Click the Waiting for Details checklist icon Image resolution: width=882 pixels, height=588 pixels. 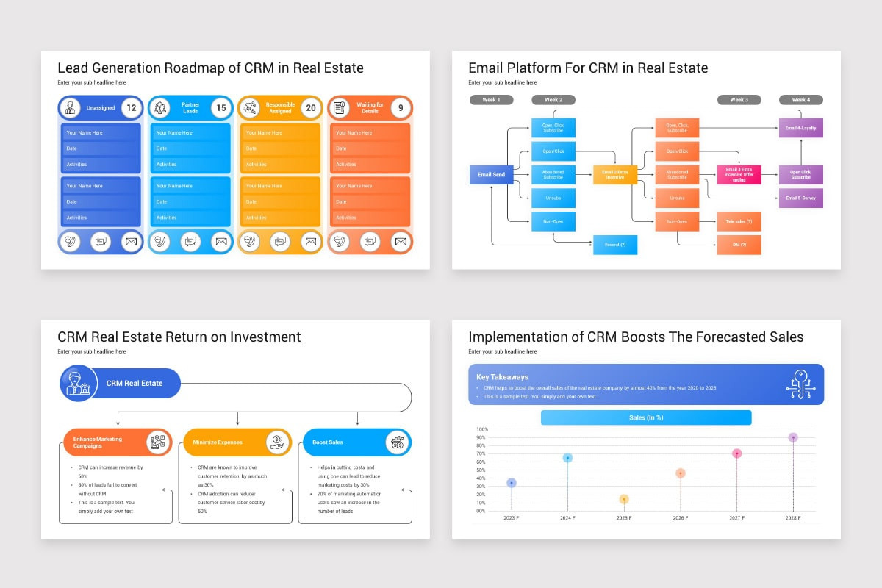pyautogui.click(x=340, y=108)
